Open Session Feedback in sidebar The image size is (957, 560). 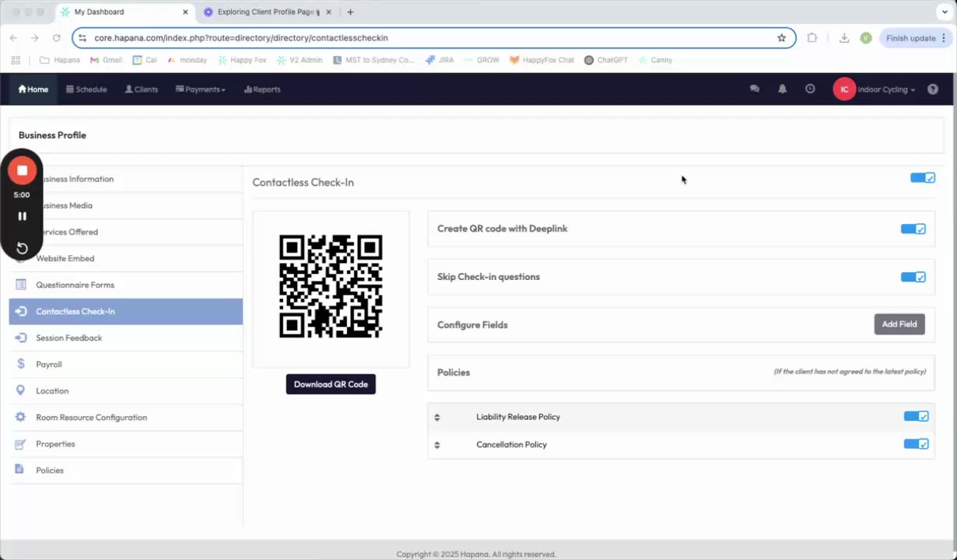126,338
